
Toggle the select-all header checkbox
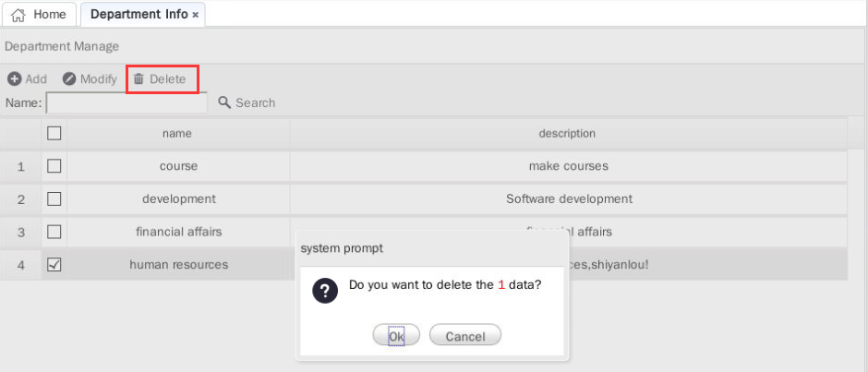click(54, 133)
